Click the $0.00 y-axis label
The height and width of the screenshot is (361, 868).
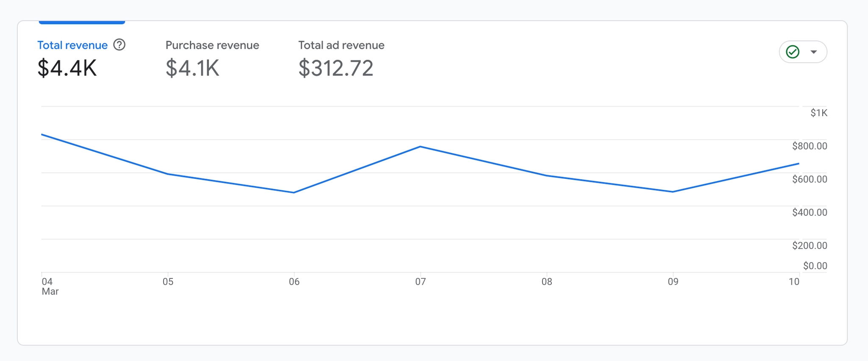815,266
